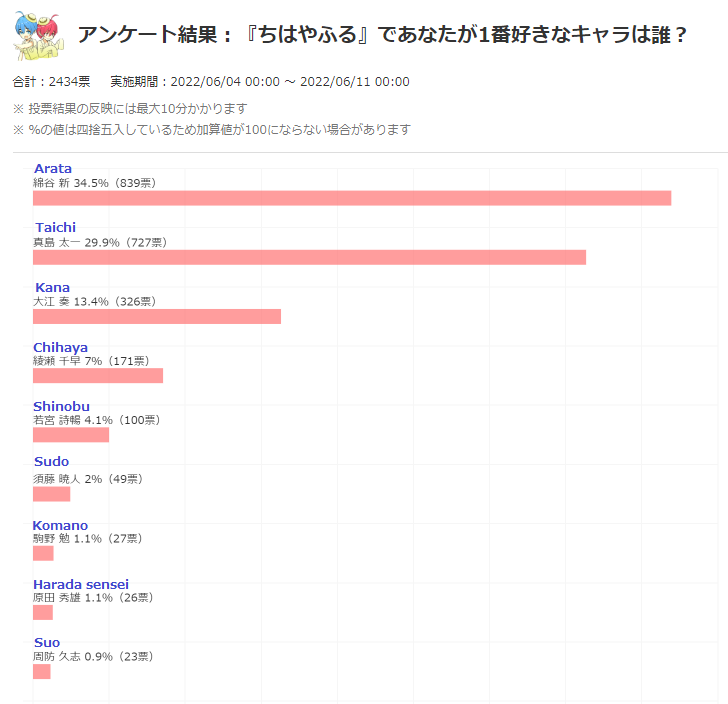Click the anime characters icon at top-left
Image resolution: width=728 pixels, height=704 pixels.
38,34
